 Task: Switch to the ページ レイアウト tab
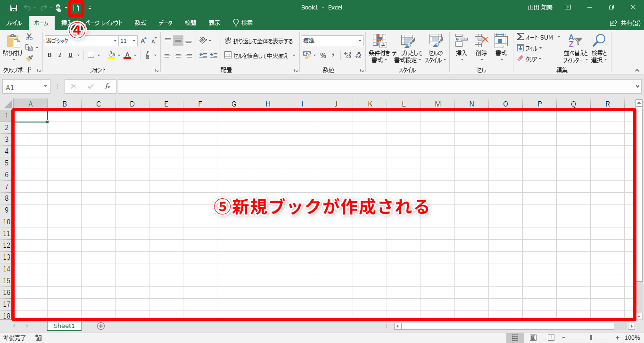tap(103, 23)
